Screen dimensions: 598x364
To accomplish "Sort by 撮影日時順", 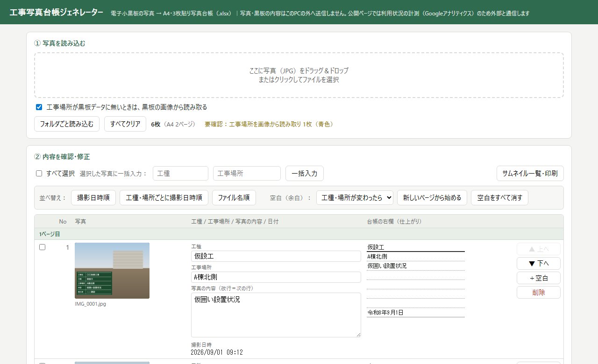I will [93, 197].
